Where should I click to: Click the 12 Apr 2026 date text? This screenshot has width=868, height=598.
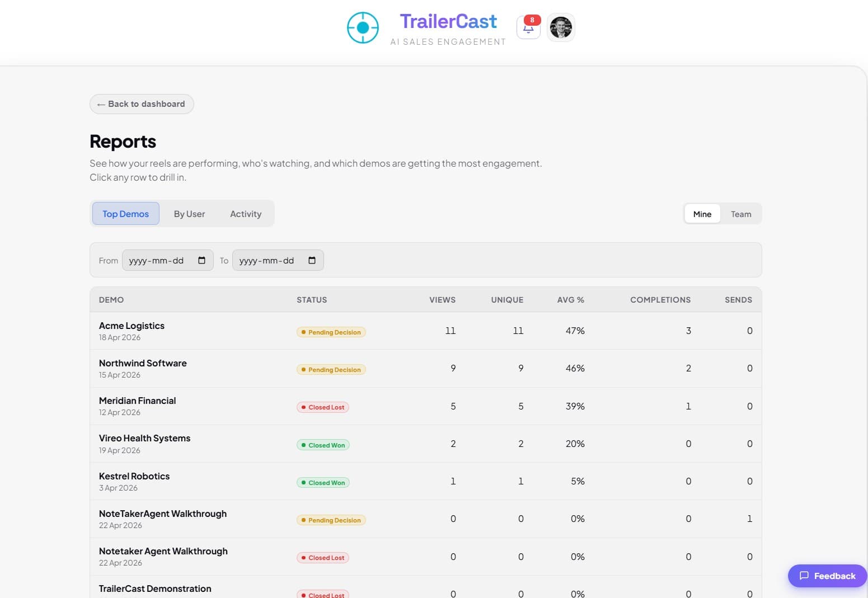click(x=120, y=412)
